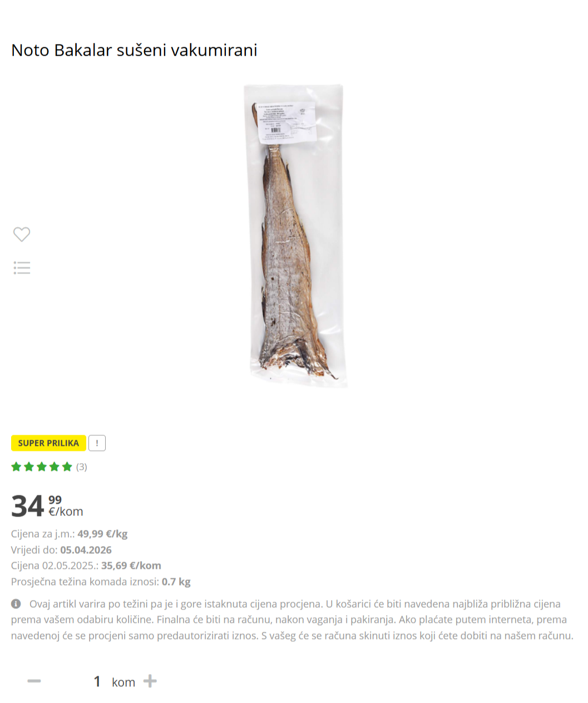Click the 34,99 €/kom price

click(x=47, y=506)
